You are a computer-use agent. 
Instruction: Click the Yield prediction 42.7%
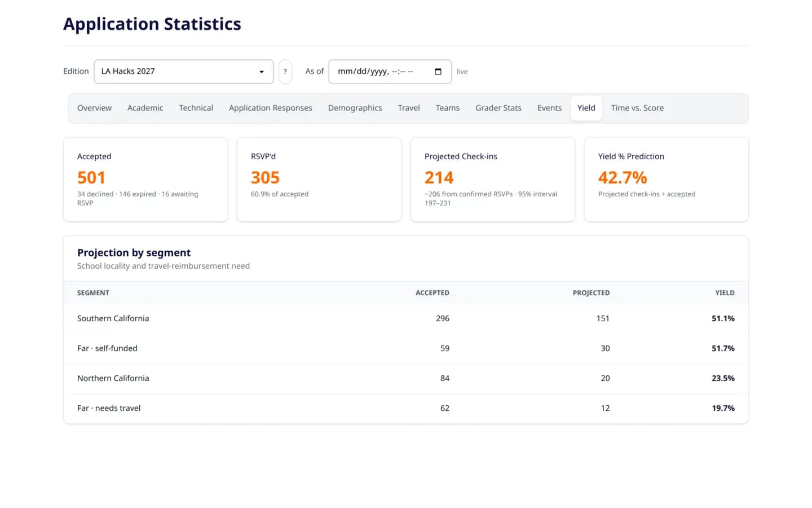tap(623, 178)
